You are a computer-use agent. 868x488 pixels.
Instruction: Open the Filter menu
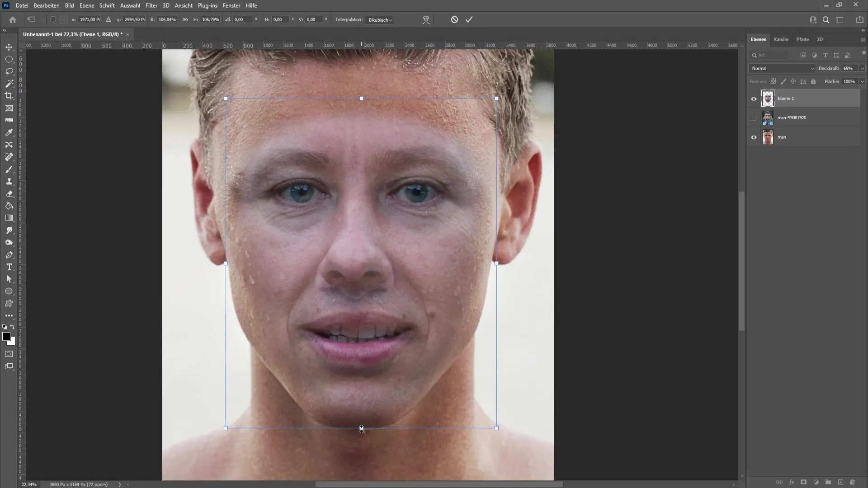coord(151,5)
